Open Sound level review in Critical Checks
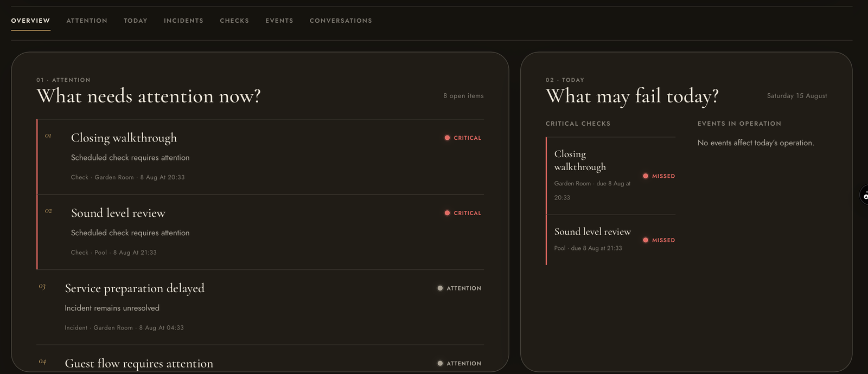Screen dimensions: 868x374 611,240
